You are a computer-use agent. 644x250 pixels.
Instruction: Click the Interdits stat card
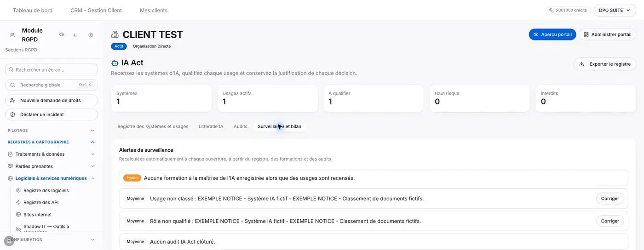tap(586, 98)
